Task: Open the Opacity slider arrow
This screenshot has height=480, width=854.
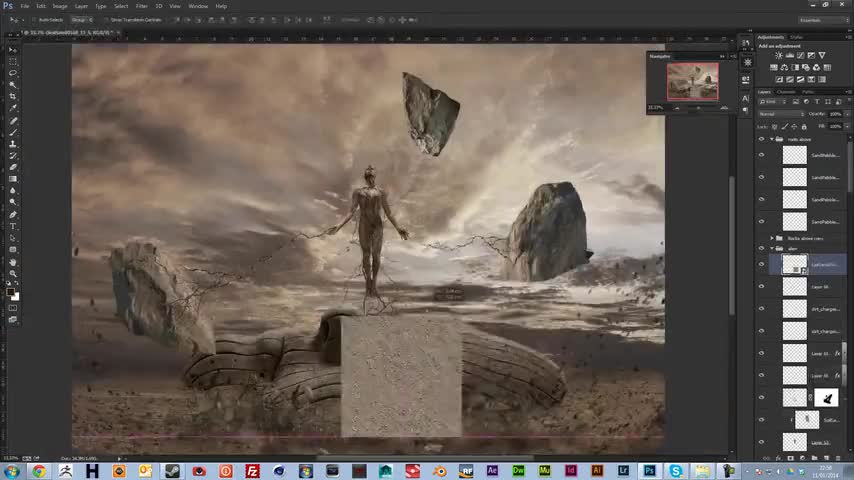Action: [847, 114]
